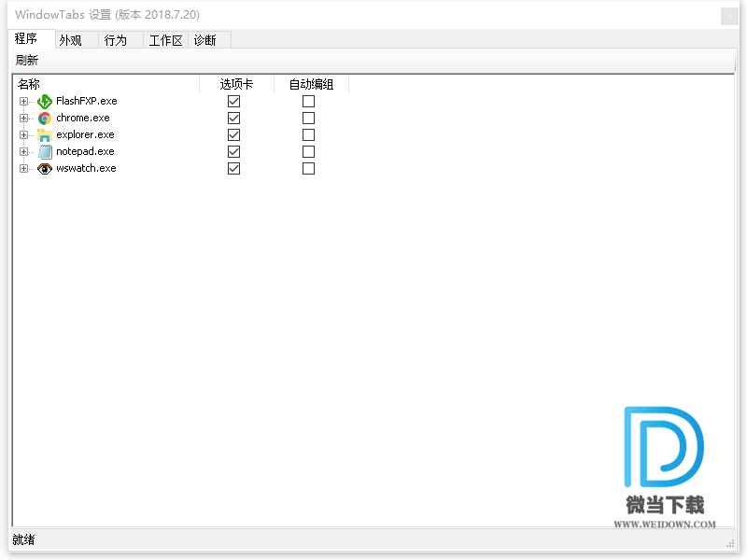Enable 自动编组 for FlashFXP.exe
Viewport: 747px width, 560px height.
tap(309, 102)
